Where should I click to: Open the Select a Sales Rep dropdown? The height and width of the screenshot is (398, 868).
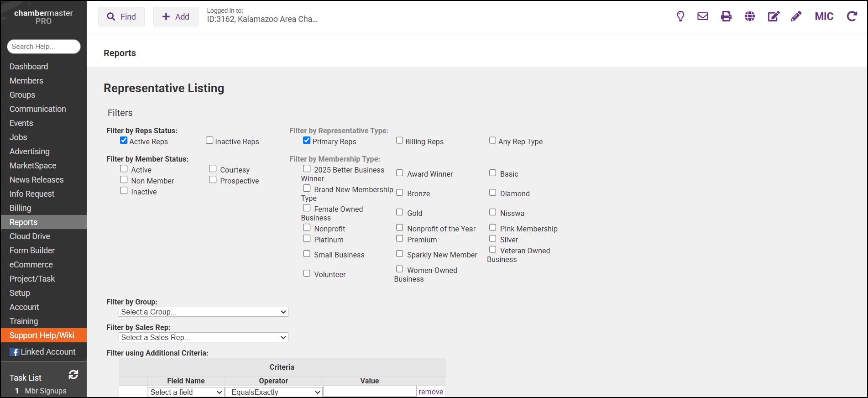click(x=204, y=337)
